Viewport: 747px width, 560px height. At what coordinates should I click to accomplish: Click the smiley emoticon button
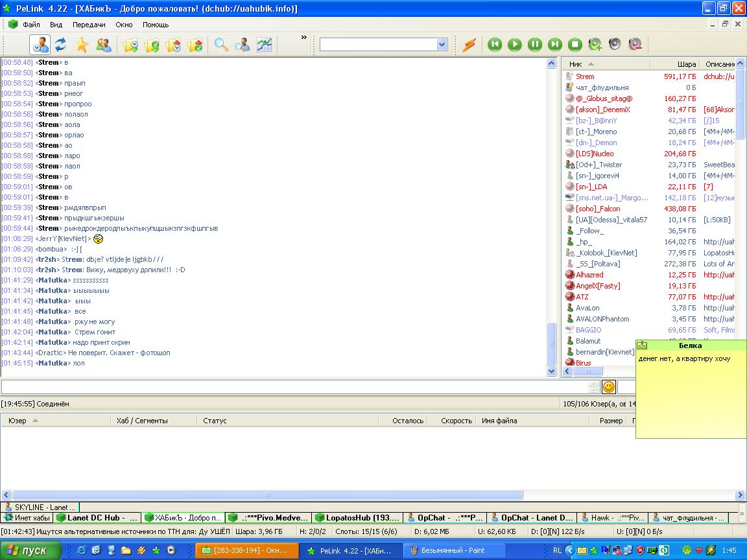click(608, 387)
